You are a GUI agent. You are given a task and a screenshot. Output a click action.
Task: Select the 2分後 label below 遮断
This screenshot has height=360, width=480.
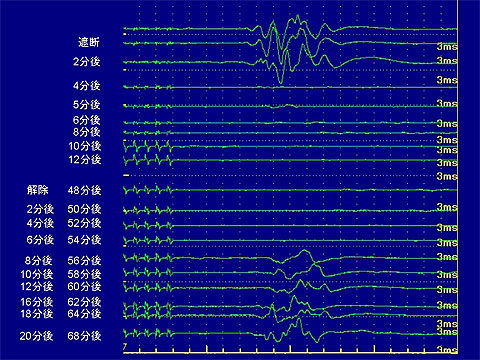(x=87, y=62)
